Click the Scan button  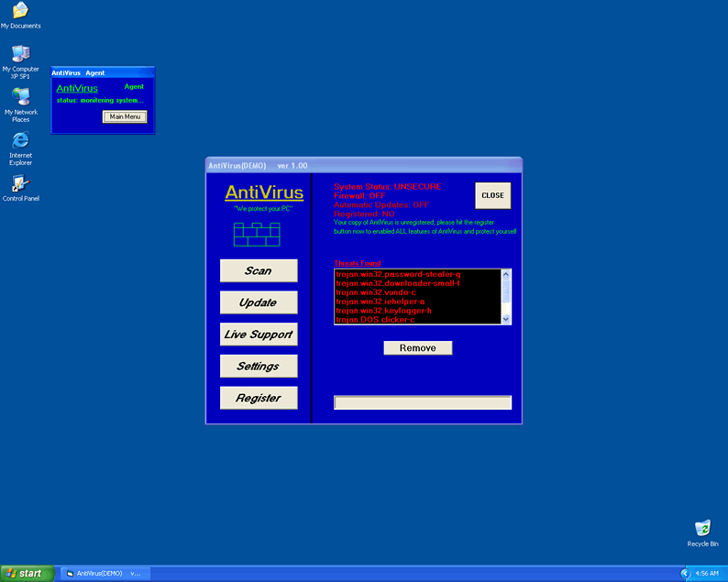[259, 270]
